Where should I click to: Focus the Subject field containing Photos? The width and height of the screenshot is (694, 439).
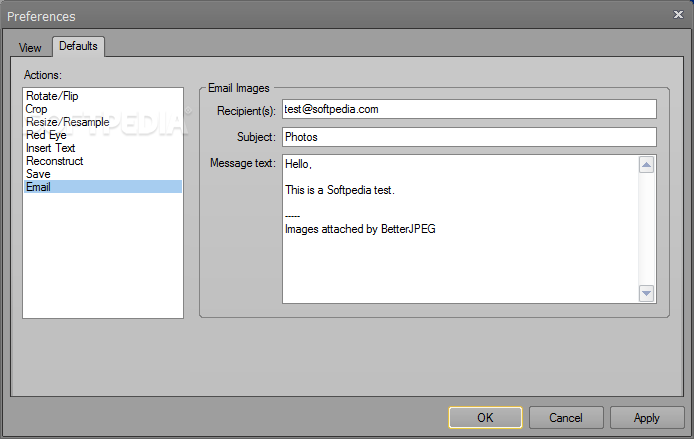pyautogui.click(x=469, y=137)
